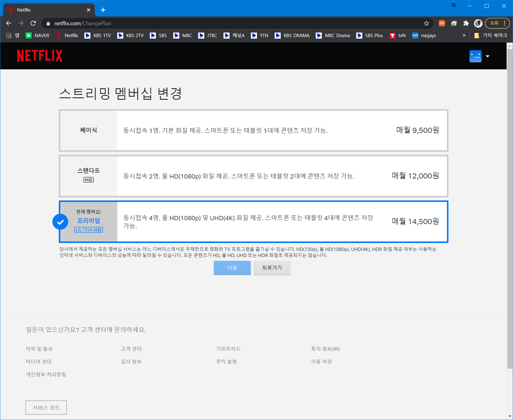Reload the Netflix page
513x420 pixels.
click(x=33, y=23)
